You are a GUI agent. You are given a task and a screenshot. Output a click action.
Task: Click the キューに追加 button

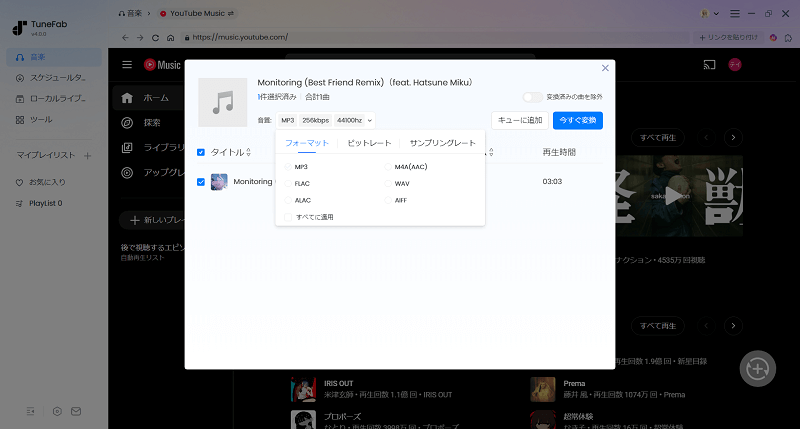520,120
